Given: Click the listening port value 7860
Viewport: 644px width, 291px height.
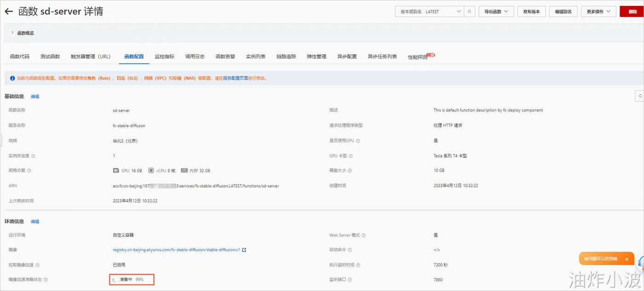Looking at the screenshot, I should [x=438, y=280].
